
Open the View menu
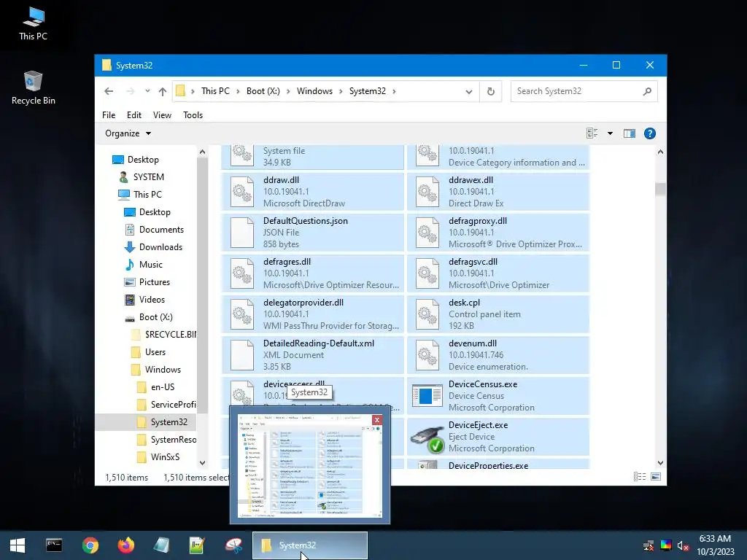(x=162, y=114)
